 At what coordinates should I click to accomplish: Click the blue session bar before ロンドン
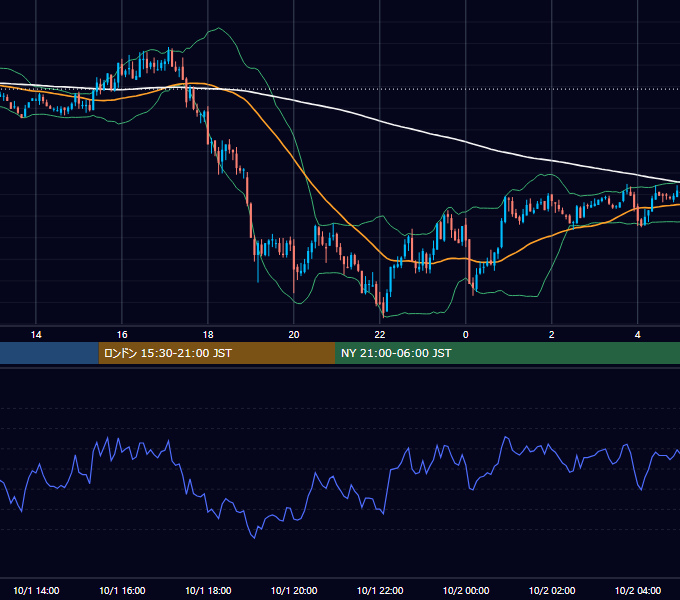[49, 353]
